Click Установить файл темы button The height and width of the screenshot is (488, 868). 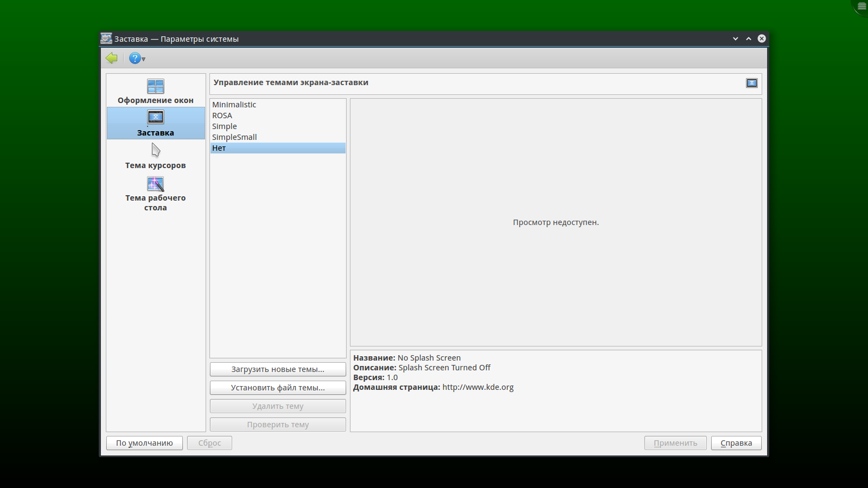pyautogui.click(x=278, y=388)
